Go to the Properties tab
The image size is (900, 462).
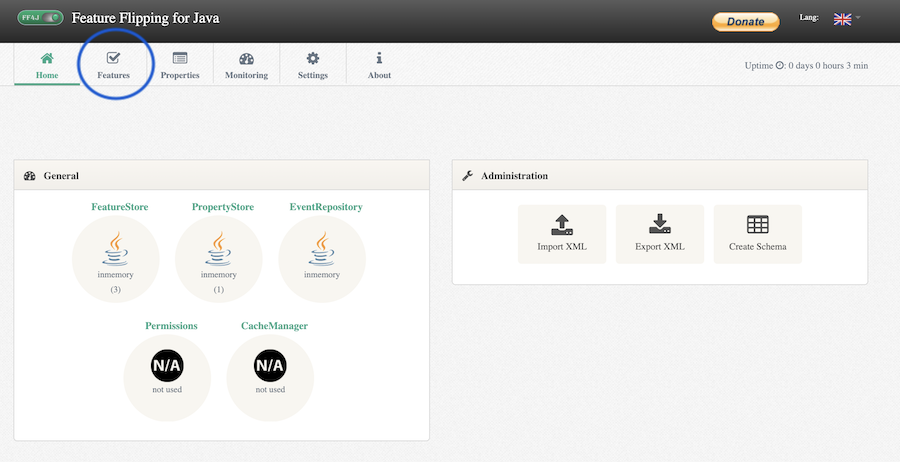point(180,66)
